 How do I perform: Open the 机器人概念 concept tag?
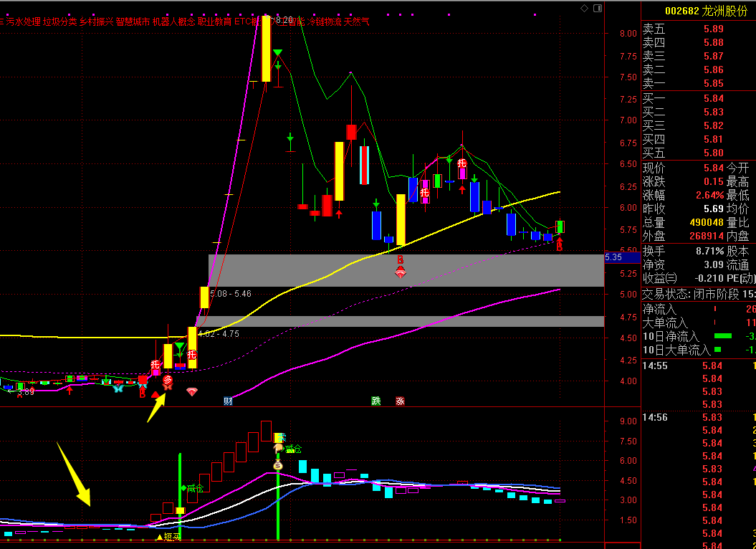coord(174,22)
